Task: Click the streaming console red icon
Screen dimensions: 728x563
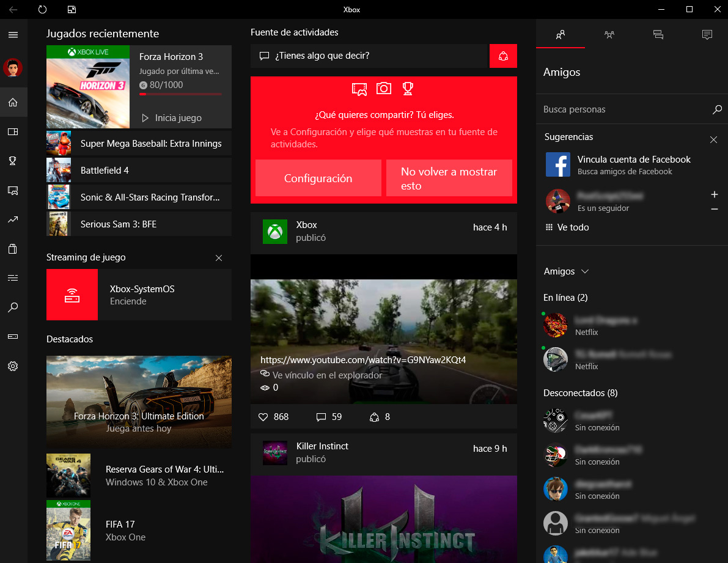Action: 72,295
